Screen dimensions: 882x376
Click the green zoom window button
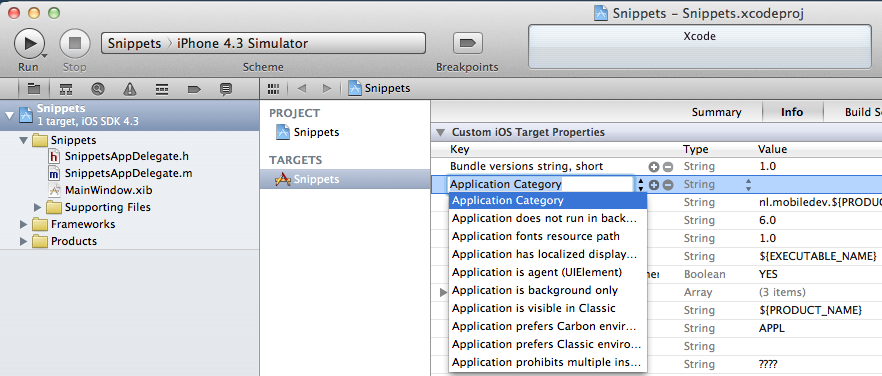coord(54,12)
